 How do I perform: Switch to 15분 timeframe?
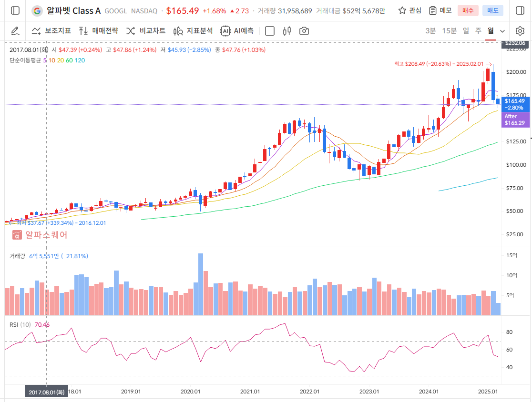(449, 31)
